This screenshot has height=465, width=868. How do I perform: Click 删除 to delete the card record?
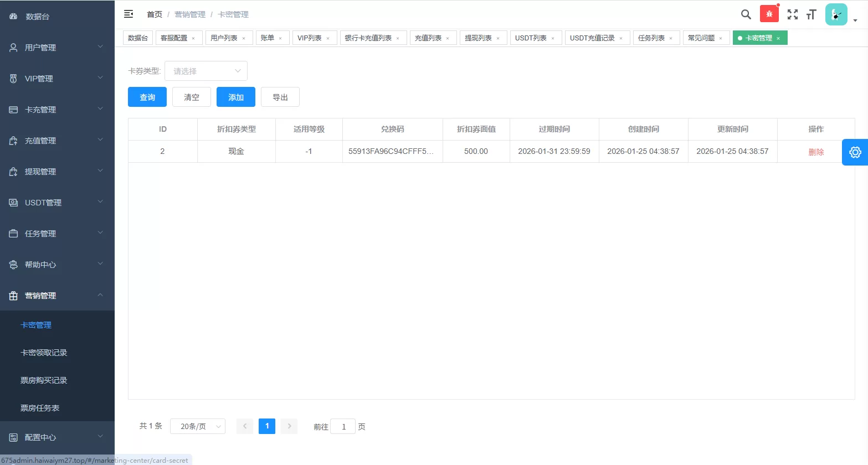[816, 151]
